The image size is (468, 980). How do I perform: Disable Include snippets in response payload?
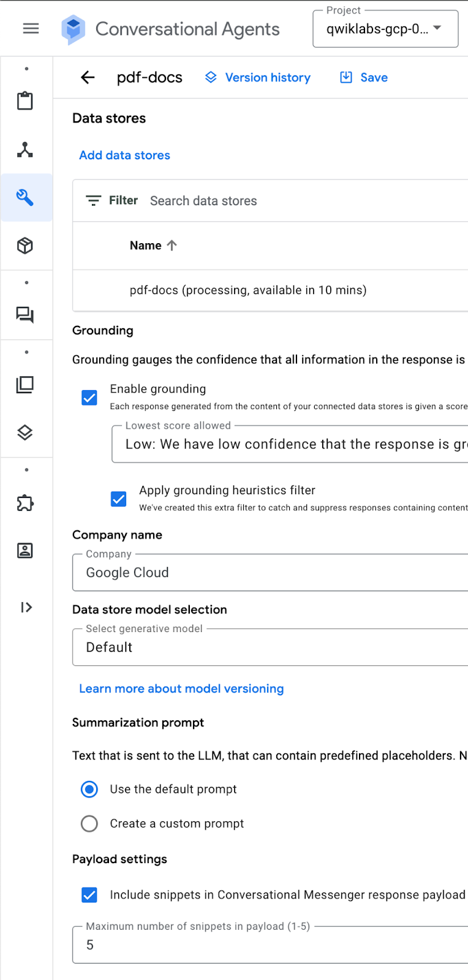pos(89,895)
